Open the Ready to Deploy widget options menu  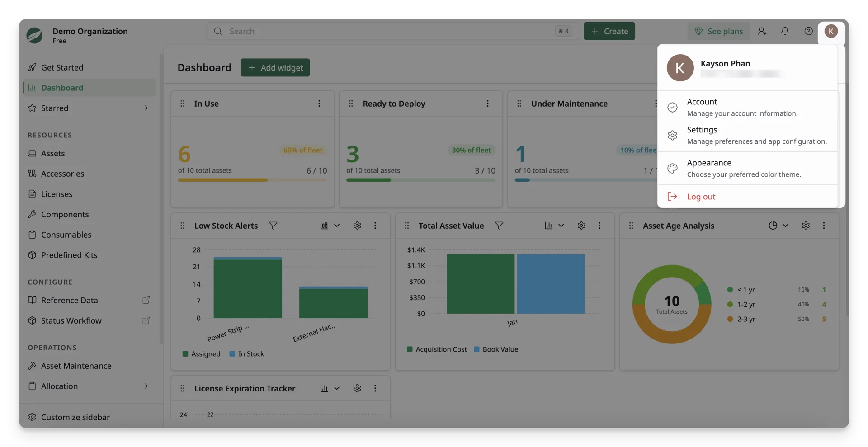click(487, 104)
